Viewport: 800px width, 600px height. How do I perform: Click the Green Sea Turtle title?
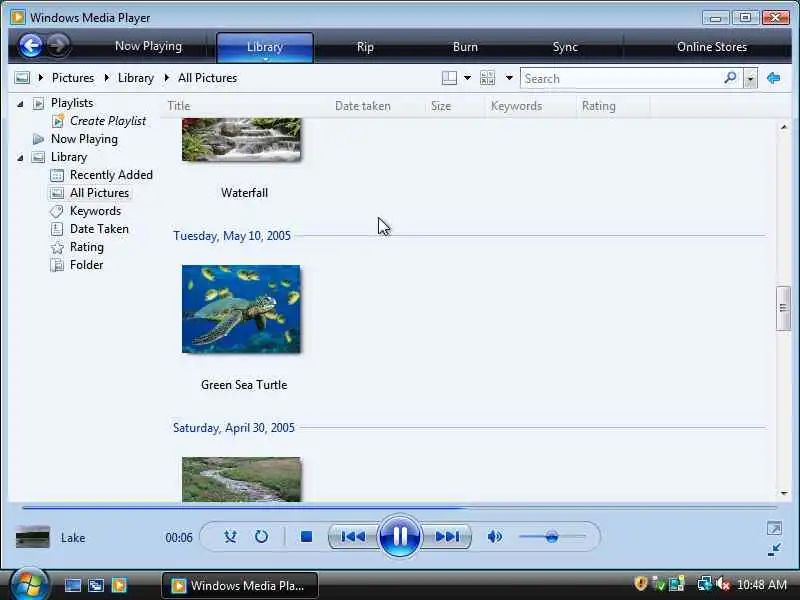pyautogui.click(x=244, y=385)
